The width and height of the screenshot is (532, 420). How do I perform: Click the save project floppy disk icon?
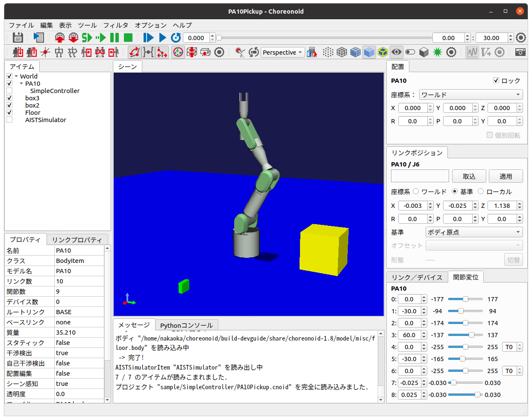click(18, 38)
